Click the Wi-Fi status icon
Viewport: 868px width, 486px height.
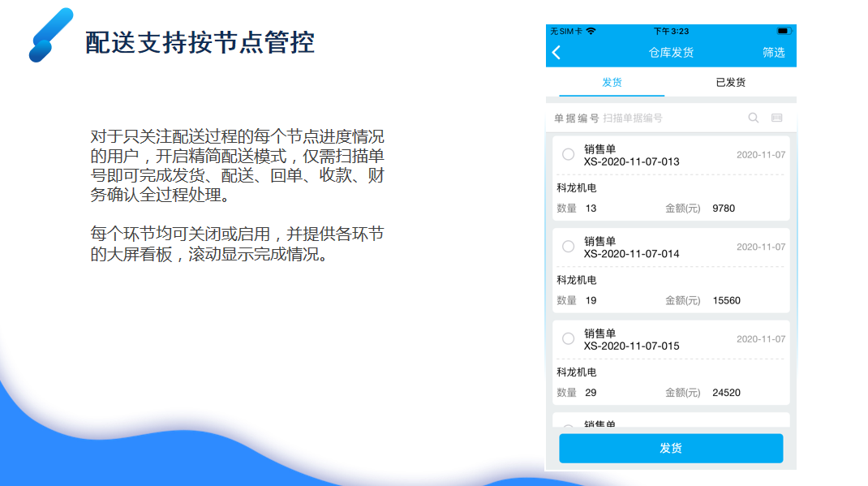pos(591,31)
